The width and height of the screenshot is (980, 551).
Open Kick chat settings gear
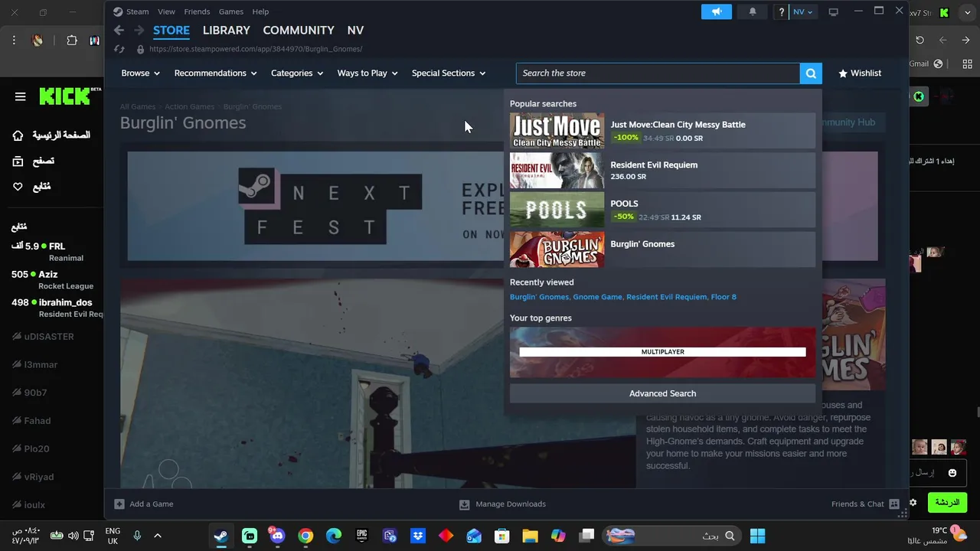pyautogui.click(x=913, y=503)
